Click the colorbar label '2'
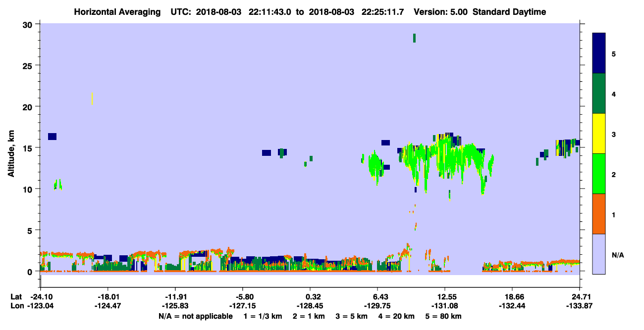The width and height of the screenshot is (644, 330). point(614,174)
